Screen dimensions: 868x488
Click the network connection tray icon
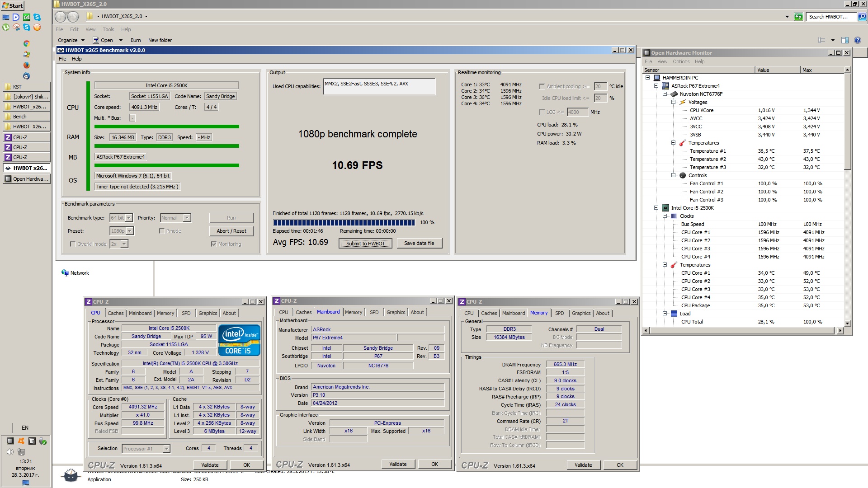click(x=21, y=452)
